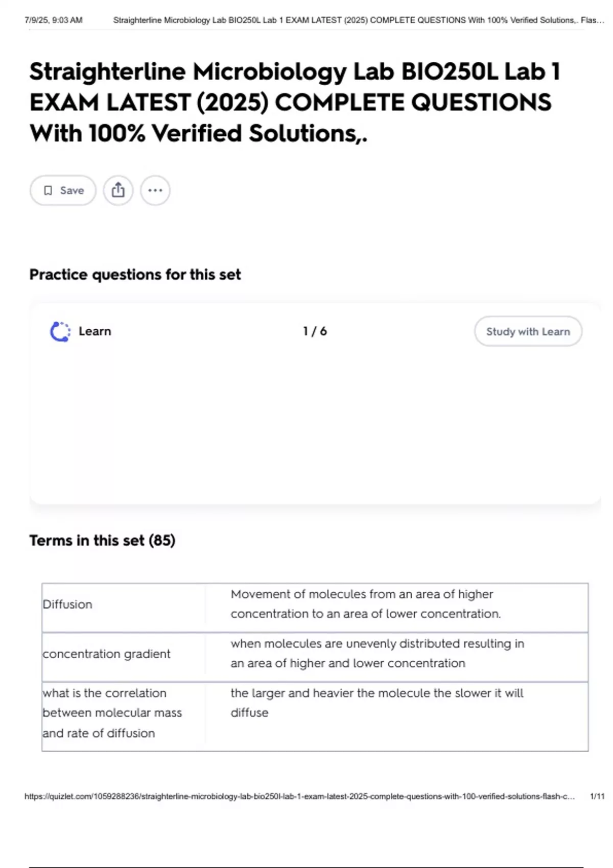Click the empty practice question card area
Image resolution: width=613 pixels, height=868 pixels.
(315, 424)
